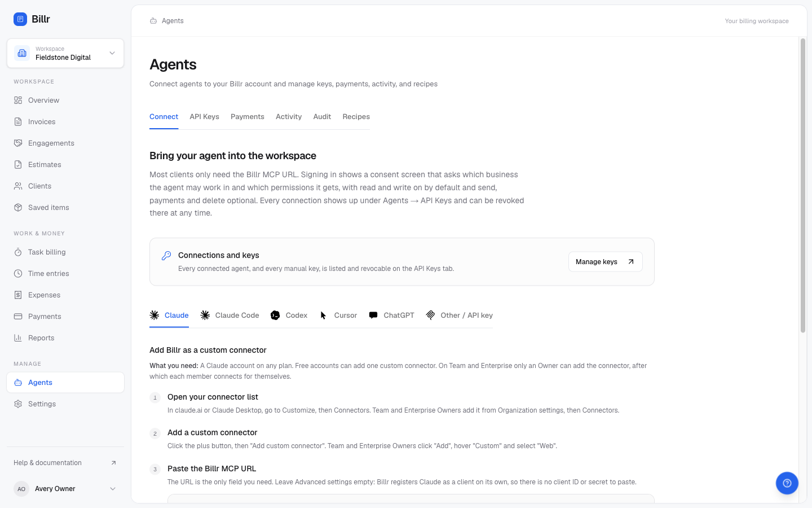Click the blue help circle button

(787, 483)
